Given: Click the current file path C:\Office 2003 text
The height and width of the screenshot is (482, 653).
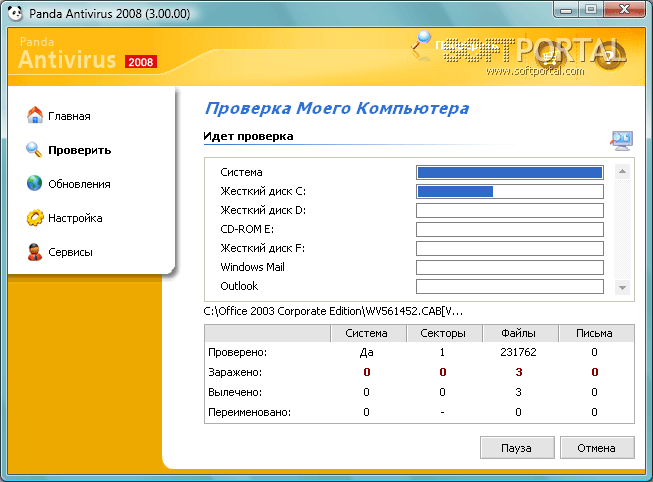Looking at the screenshot, I should 333,311.
